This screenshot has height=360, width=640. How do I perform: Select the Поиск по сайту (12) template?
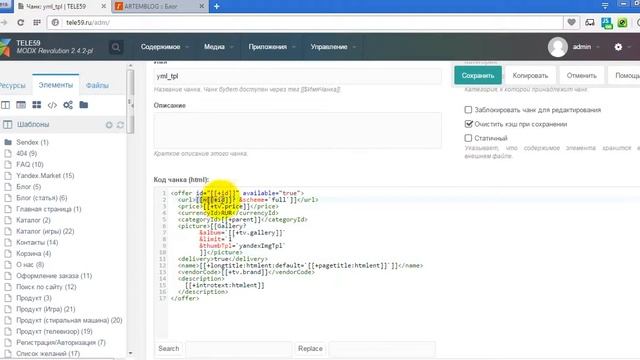[x=47, y=287]
